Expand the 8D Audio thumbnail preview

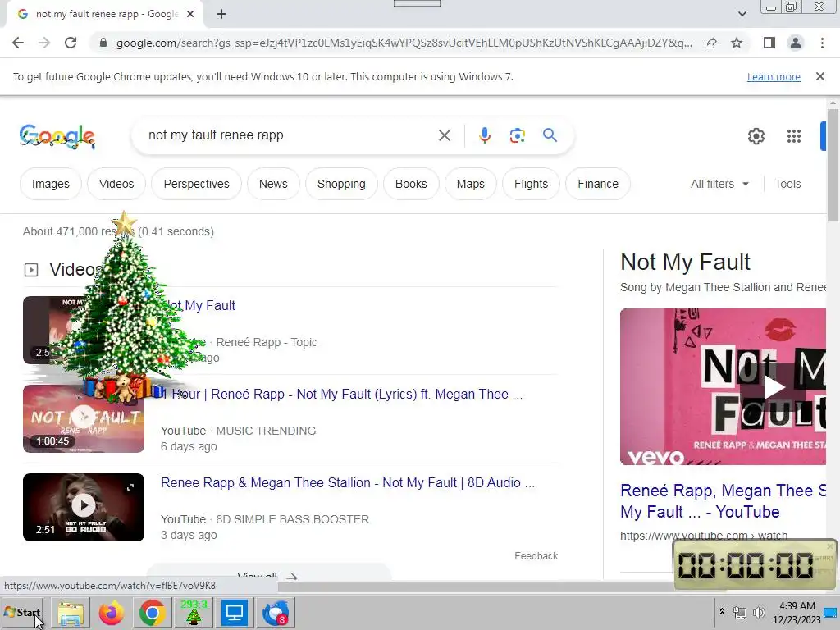[x=130, y=487]
